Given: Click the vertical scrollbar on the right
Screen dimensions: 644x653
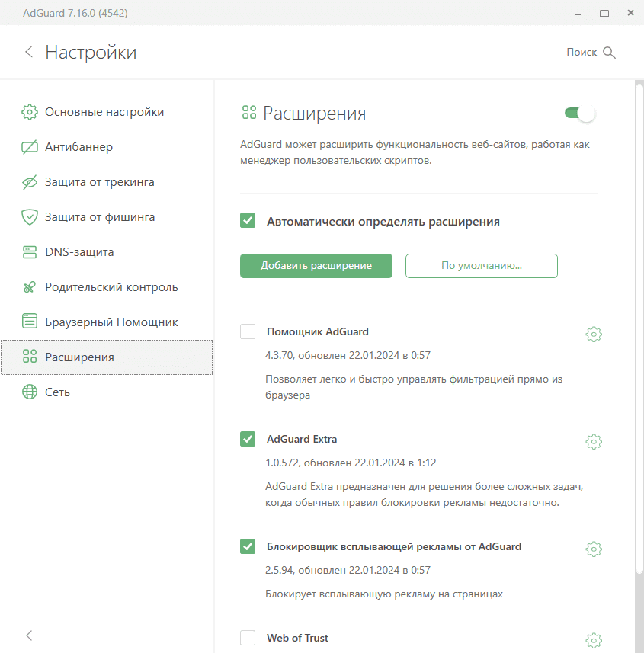Looking at the screenshot, I should (639, 329).
